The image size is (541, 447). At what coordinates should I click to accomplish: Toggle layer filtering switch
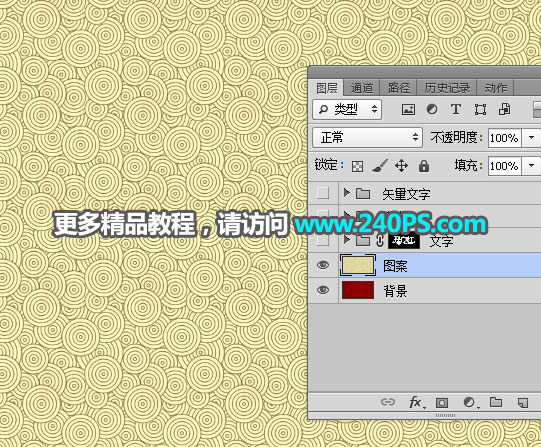(537, 110)
